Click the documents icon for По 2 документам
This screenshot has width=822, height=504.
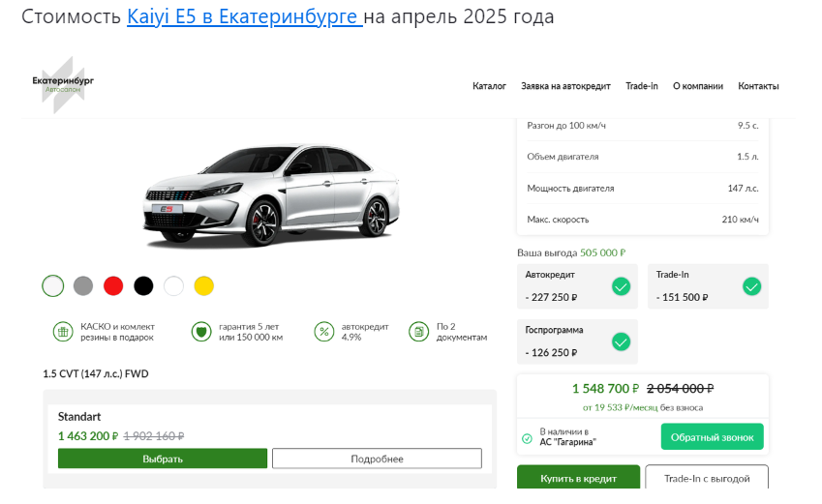click(x=418, y=332)
